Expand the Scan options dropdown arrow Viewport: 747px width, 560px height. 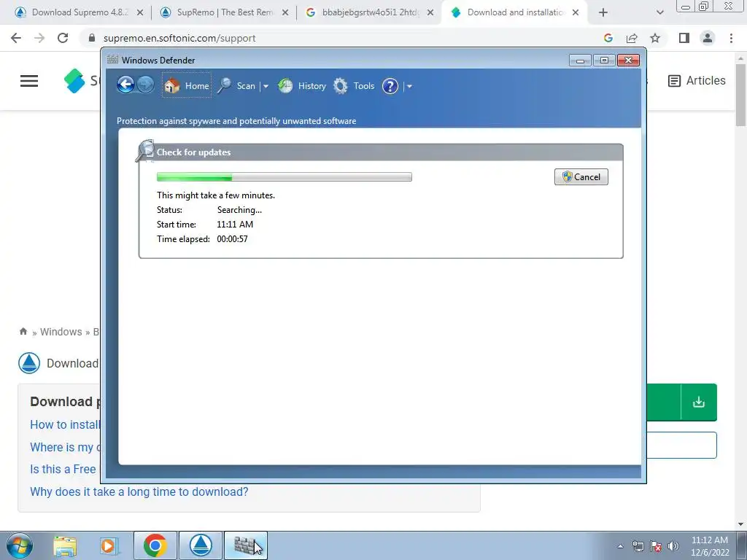coord(266,86)
